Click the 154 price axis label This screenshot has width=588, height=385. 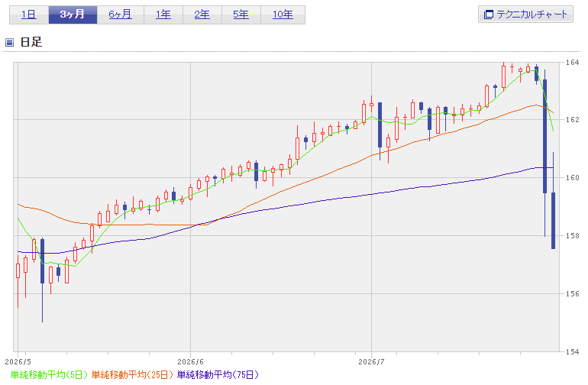(572, 352)
